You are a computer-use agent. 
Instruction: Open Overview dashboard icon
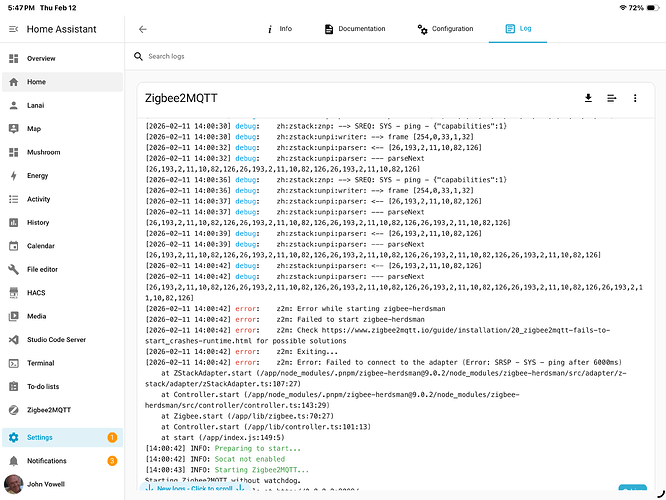click(14, 58)
